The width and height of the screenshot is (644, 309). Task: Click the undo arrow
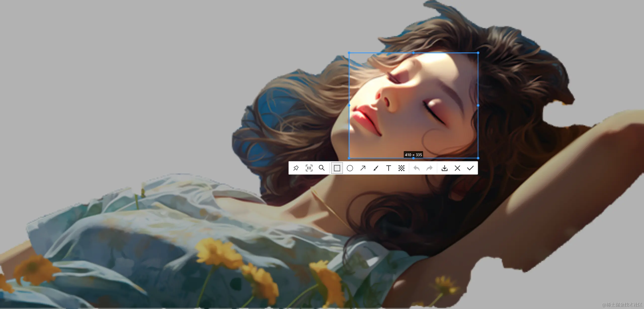point(417,168)
